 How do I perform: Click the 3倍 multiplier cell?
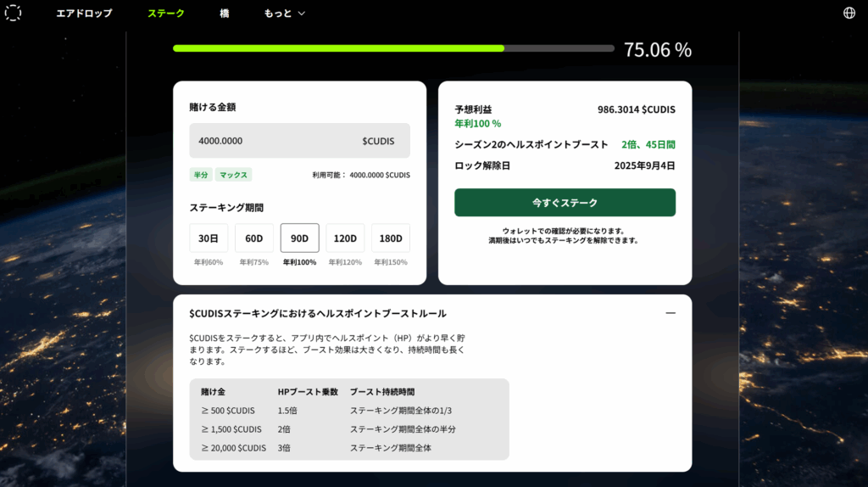284,448
